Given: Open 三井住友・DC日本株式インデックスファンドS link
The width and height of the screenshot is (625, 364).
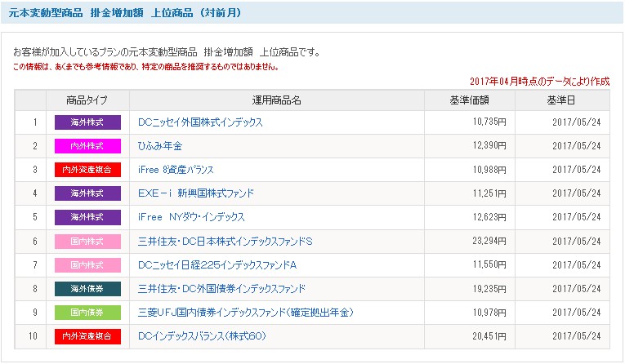Looking at the screenshot, I should click(x=225, y=242).
